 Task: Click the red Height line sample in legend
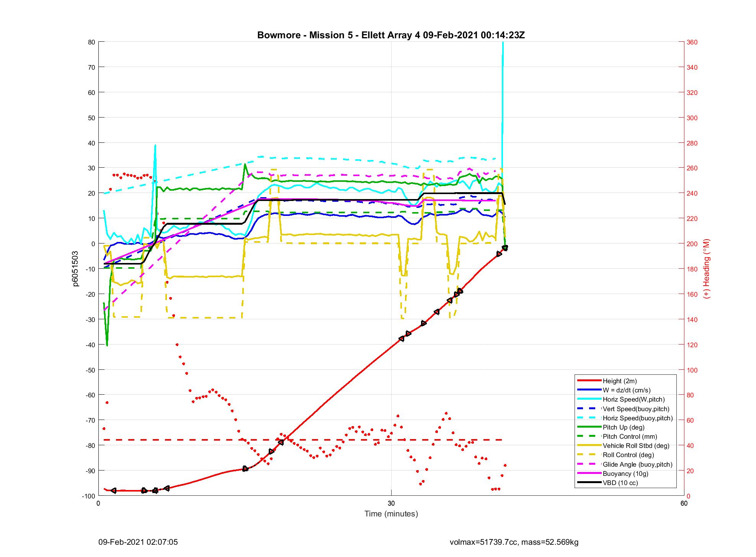pyautogui.click(x=589, y=381)
